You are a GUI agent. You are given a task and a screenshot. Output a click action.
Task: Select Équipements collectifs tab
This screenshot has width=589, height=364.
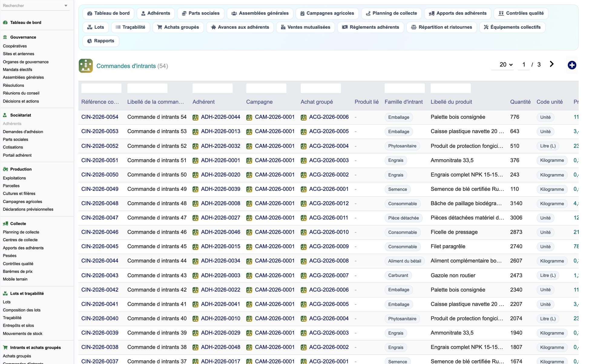pos(512,27)
